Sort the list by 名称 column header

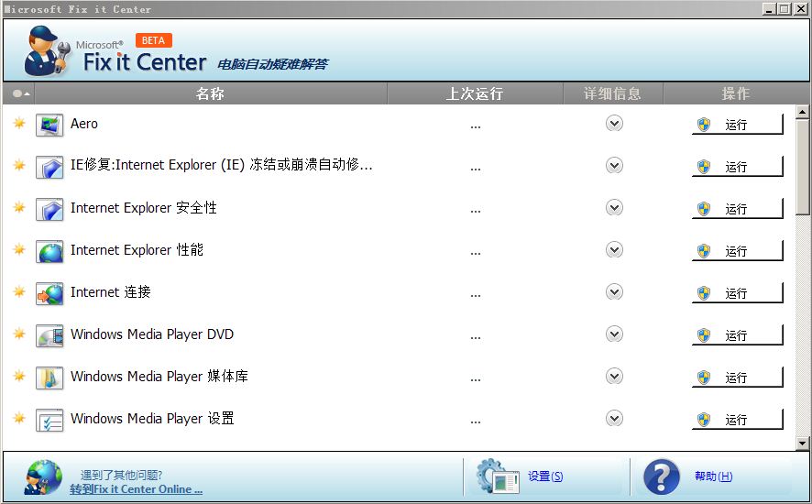[210, 93]
